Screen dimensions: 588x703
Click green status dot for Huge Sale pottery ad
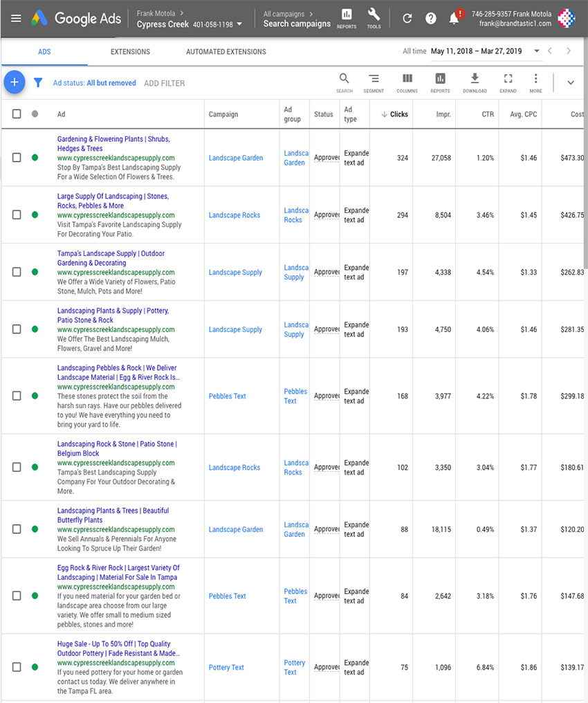click(x=35, y=667)
